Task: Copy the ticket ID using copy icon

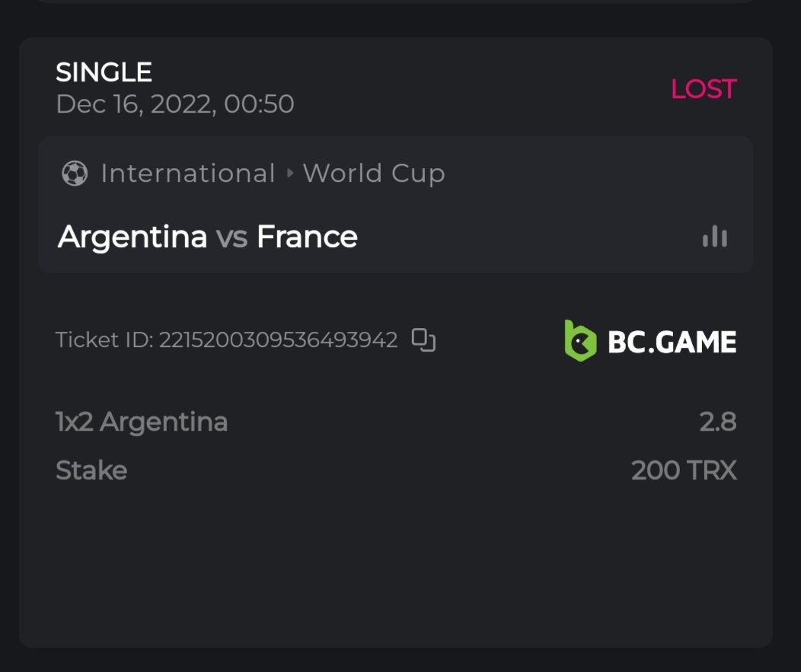Action: [423, 339]
